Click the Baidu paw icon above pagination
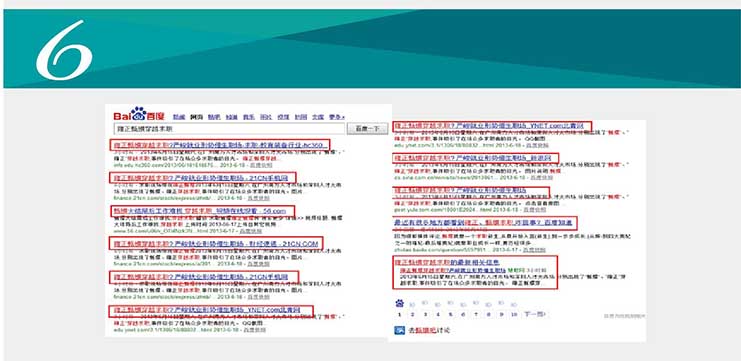Screen dimensions: 741x361 pyautogui.click(x=399, y=303)
